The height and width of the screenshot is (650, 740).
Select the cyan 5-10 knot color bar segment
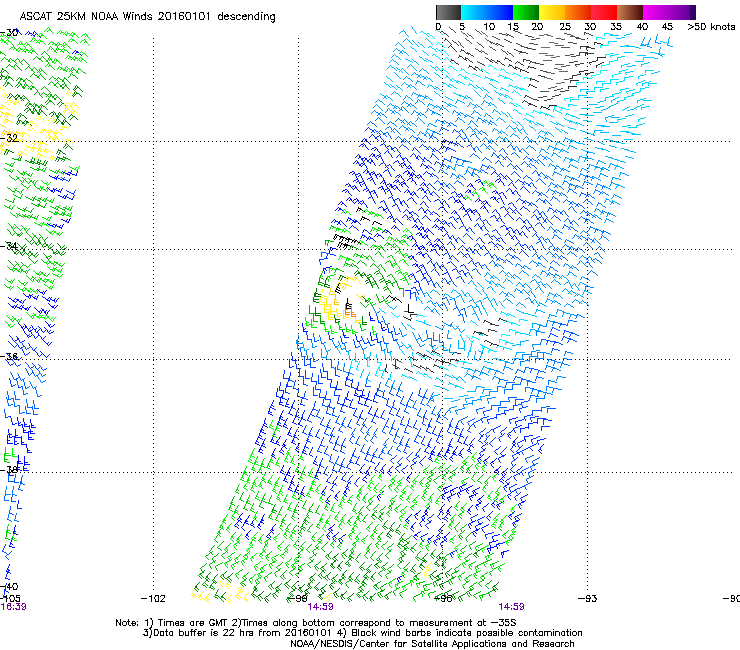pyautogui.click(x=474, y=12)
